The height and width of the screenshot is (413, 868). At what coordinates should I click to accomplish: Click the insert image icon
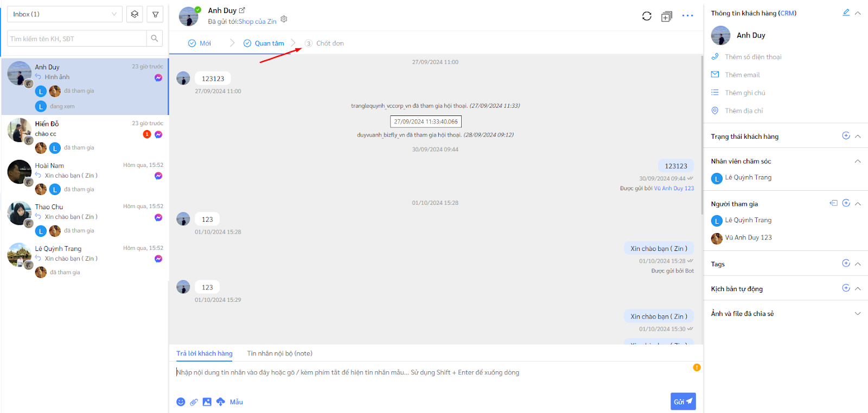point(207,402)
